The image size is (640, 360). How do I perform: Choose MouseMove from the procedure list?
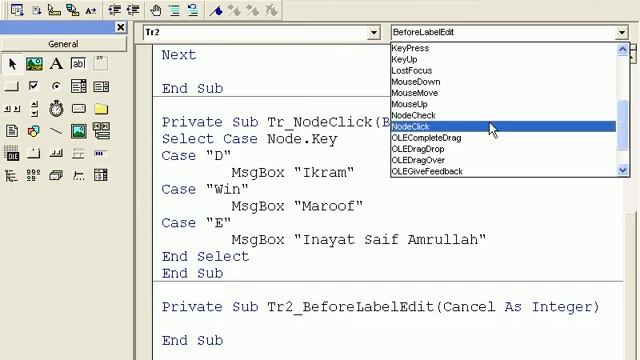pos(503,93)
